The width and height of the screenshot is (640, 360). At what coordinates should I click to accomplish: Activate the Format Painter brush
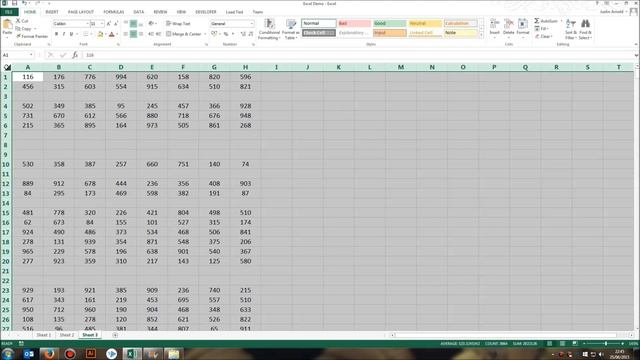point(32,36)
